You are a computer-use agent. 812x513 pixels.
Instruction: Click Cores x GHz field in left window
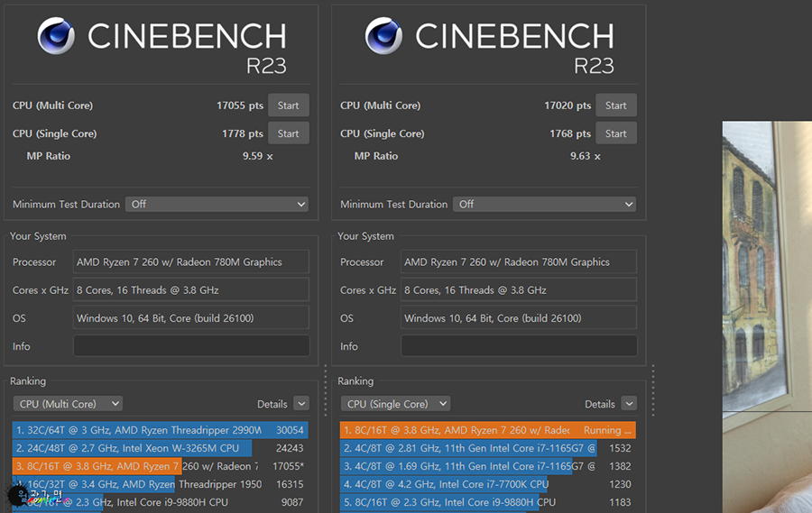[x=191, y=290]
